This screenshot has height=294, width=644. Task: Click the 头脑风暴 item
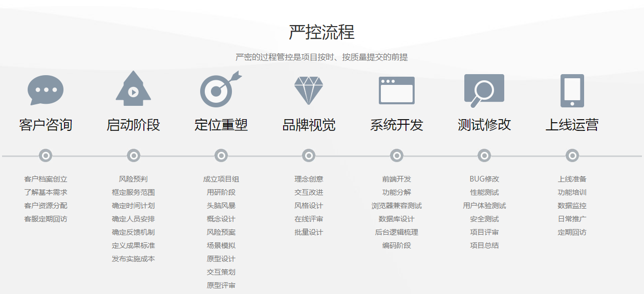[x=221, y=206]
